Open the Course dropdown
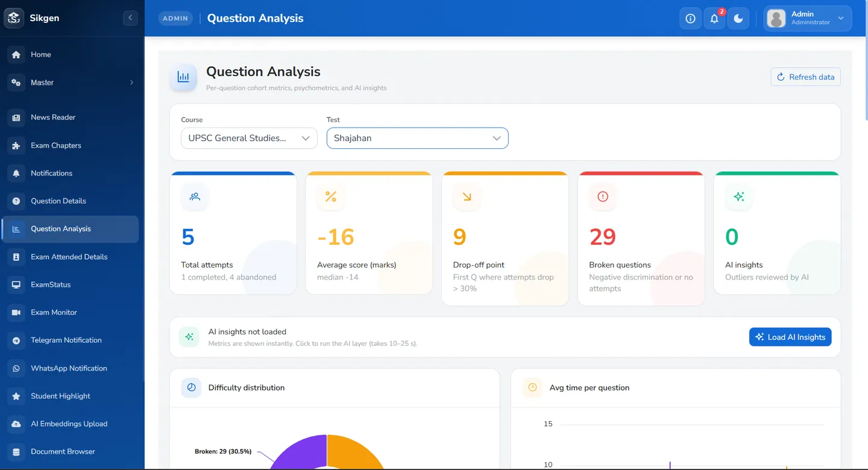 click(249, 138)
